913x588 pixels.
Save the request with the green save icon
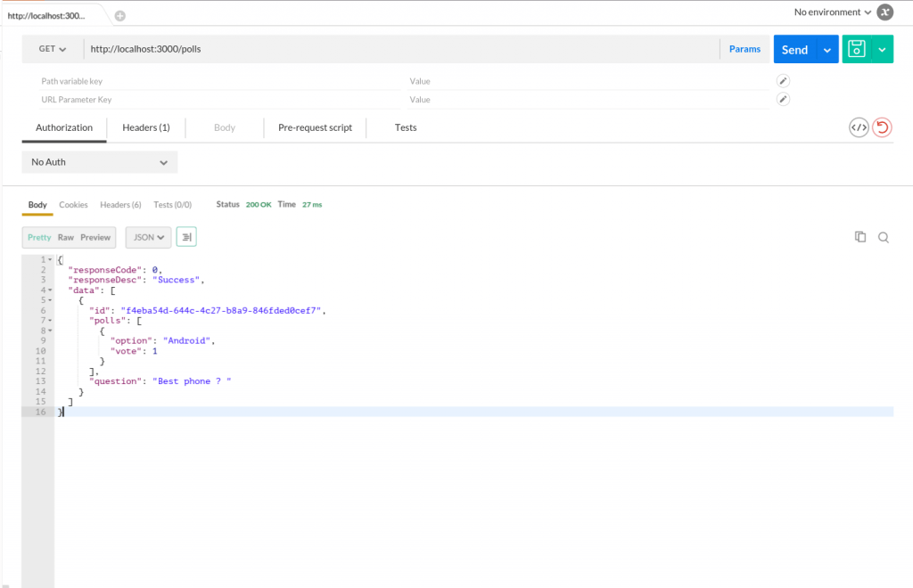(857, 49)
